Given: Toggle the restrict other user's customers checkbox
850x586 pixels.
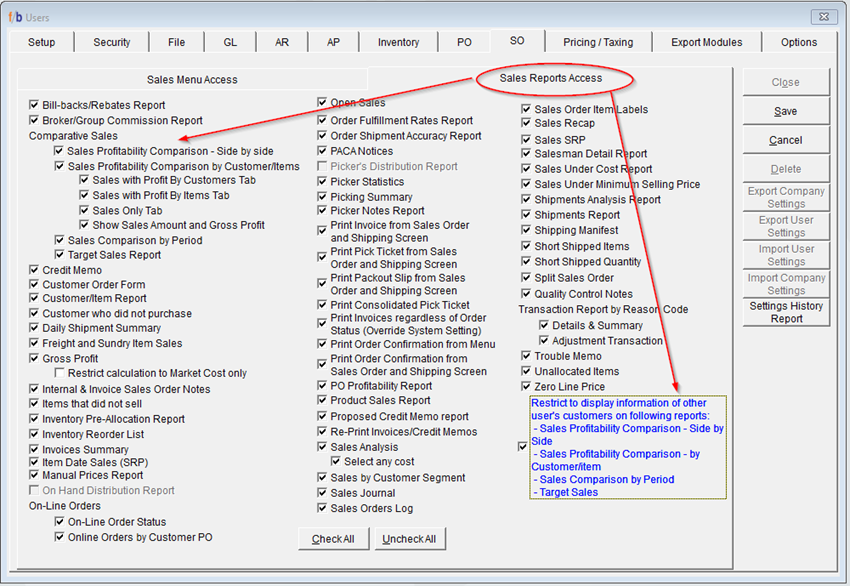Looking at the screenshot, I should (x=523, y=447).
